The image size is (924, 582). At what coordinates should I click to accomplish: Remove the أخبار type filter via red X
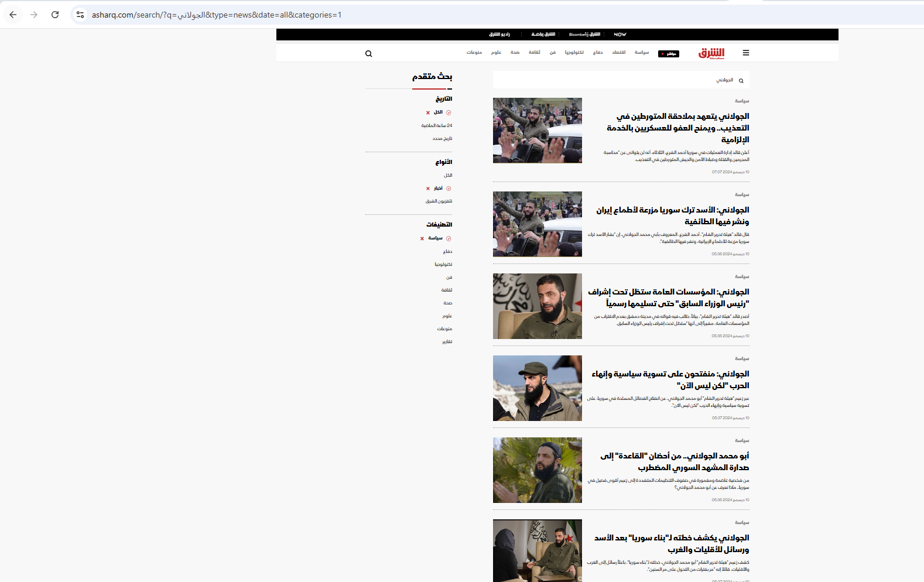coord(427,189)
